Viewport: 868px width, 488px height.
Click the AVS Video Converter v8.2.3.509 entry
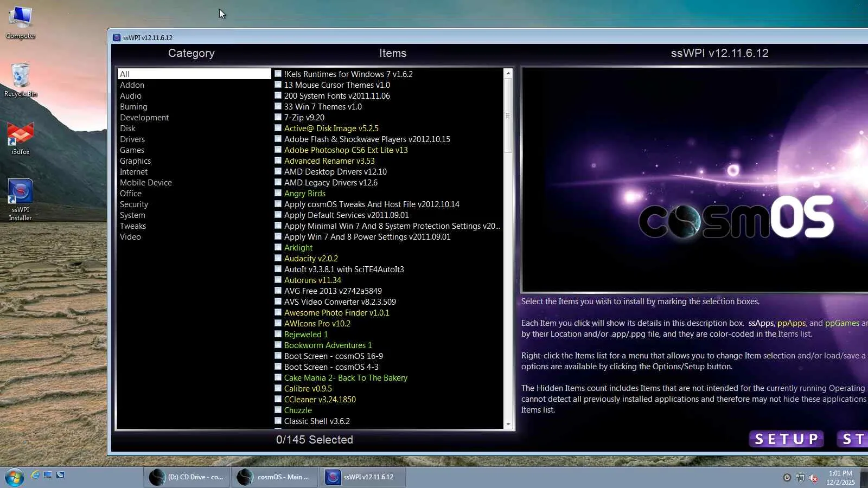pyautogui.click(x=340, y=301)
